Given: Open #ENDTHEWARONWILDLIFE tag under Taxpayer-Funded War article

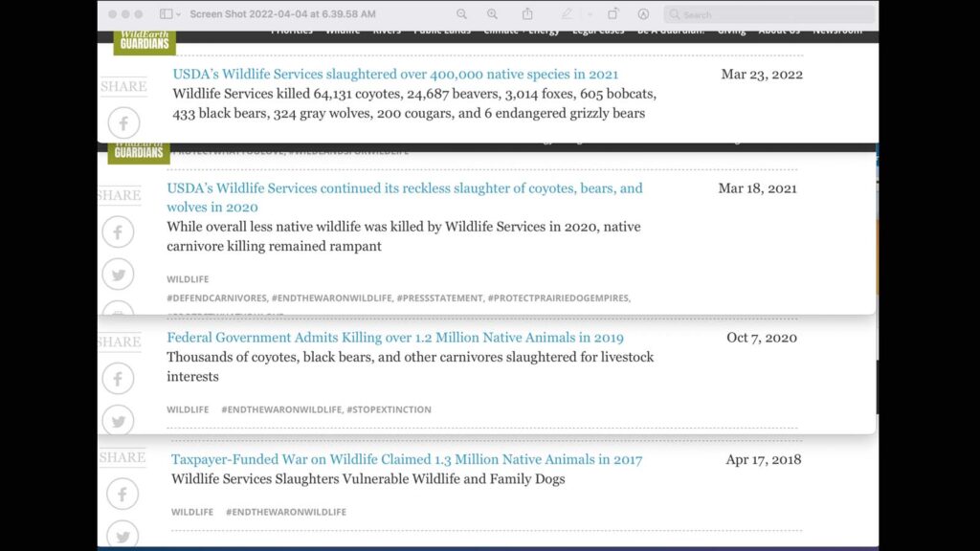Looking at the screenshot, I should pyautogui.click(x=286, y=512).
